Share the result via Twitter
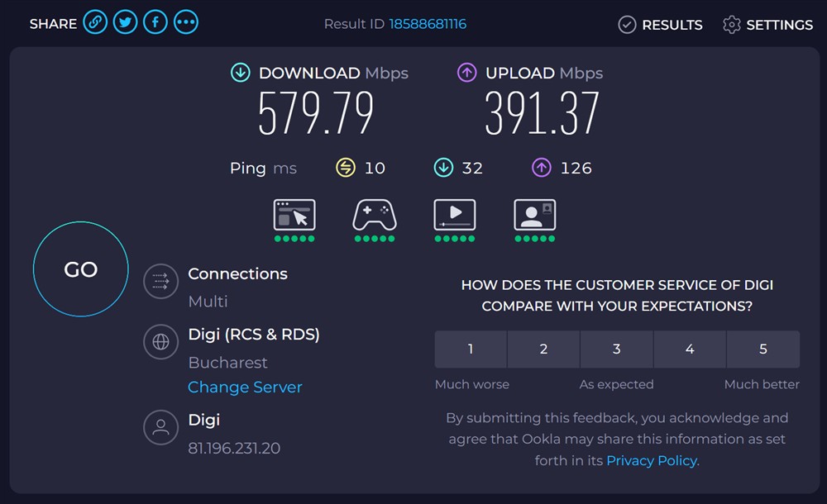The width and height of the screenshot is (827, 504). [x=125, y=22]
